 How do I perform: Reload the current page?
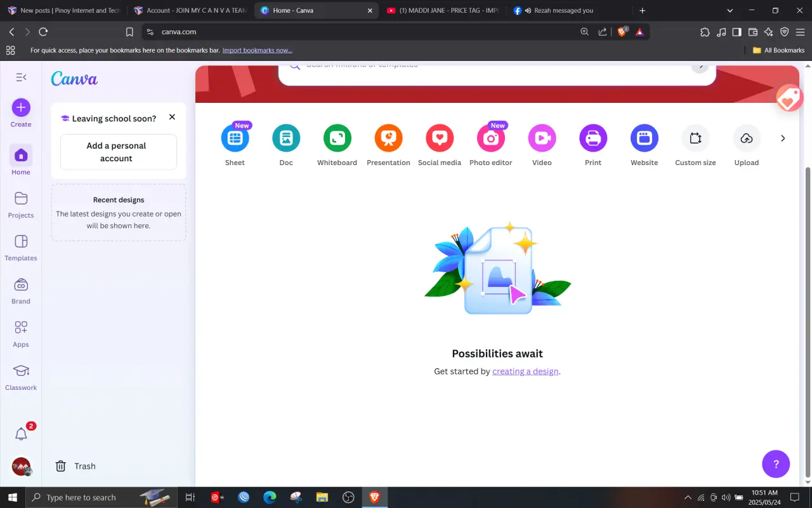tap(43, 32)
